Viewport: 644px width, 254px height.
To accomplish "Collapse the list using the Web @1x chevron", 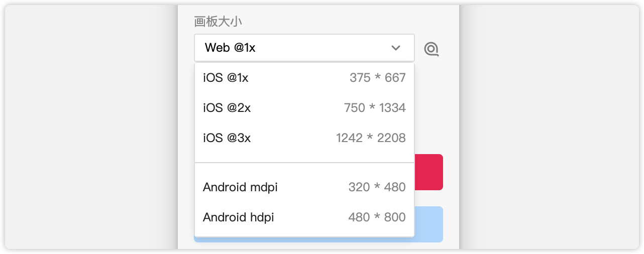I will click(x=396, y=48).
